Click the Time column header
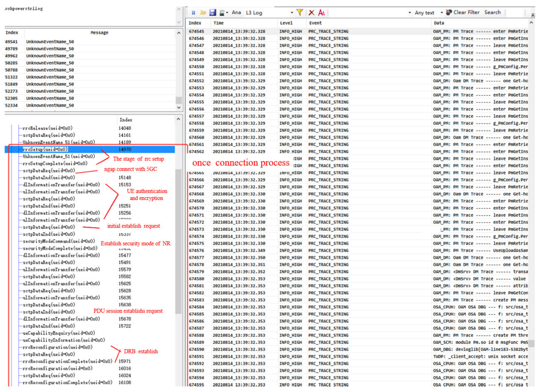 tap(218, 23)
